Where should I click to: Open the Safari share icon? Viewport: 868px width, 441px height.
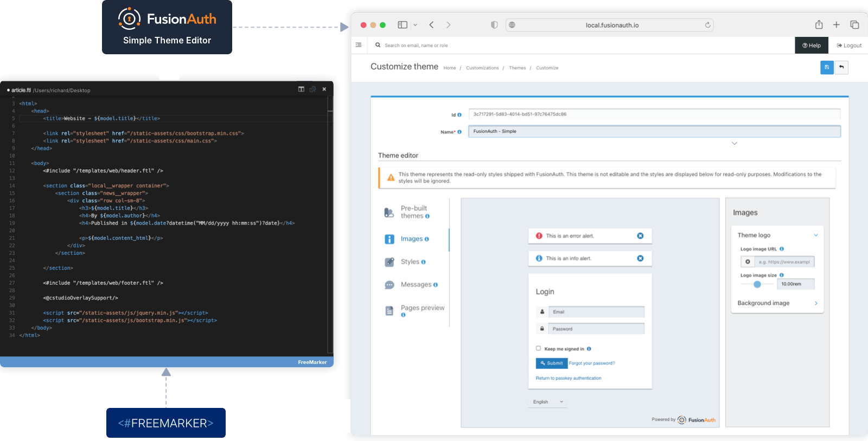(819, 24)
